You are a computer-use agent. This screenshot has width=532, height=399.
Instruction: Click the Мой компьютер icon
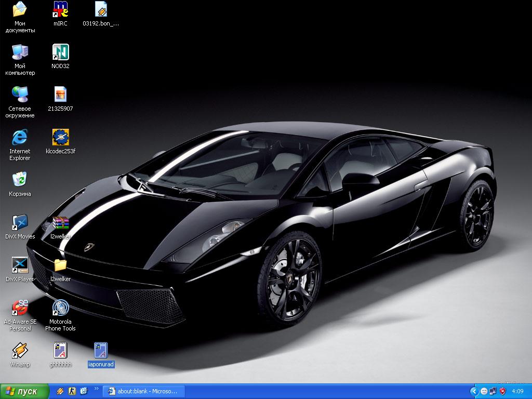tap(20, 52)
